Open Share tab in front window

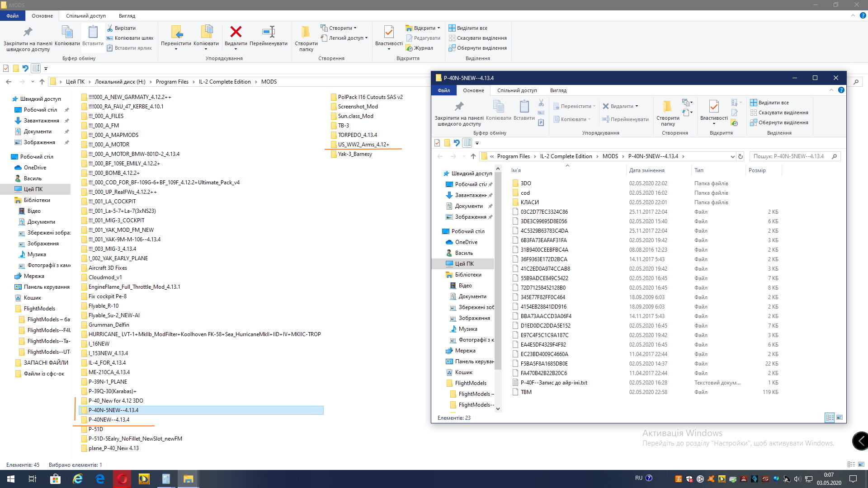tap(517, 90)
